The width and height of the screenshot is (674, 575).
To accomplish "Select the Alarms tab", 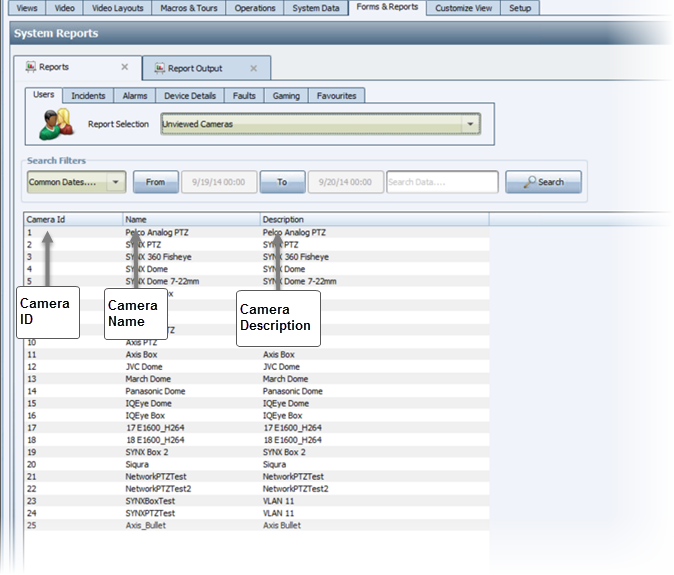I will pos(135,96).
